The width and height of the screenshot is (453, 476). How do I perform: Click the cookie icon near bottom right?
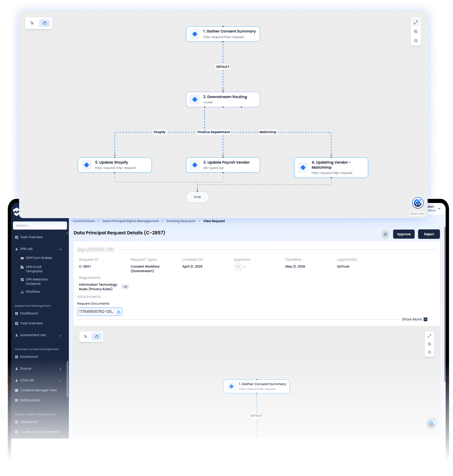point(431,423)
